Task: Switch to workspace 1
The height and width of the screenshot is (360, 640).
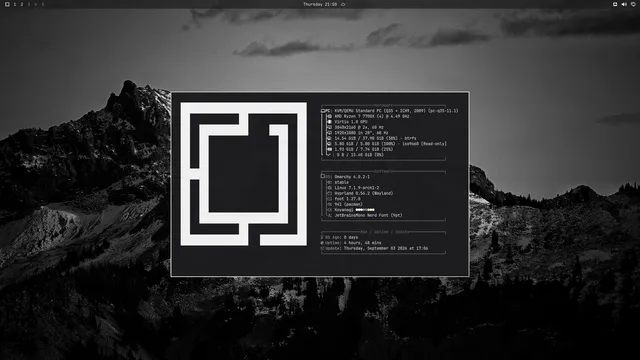Action: [x=15, y=4]
